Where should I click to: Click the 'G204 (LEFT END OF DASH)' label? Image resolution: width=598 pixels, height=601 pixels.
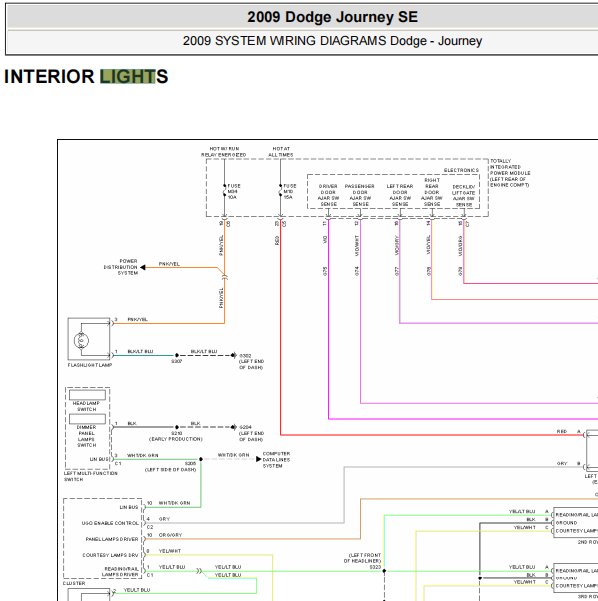(x=251, y=433)
